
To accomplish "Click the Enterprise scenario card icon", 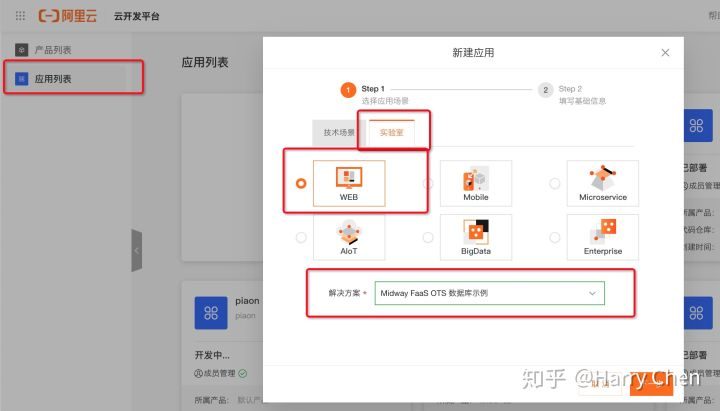I will point(602,231).
